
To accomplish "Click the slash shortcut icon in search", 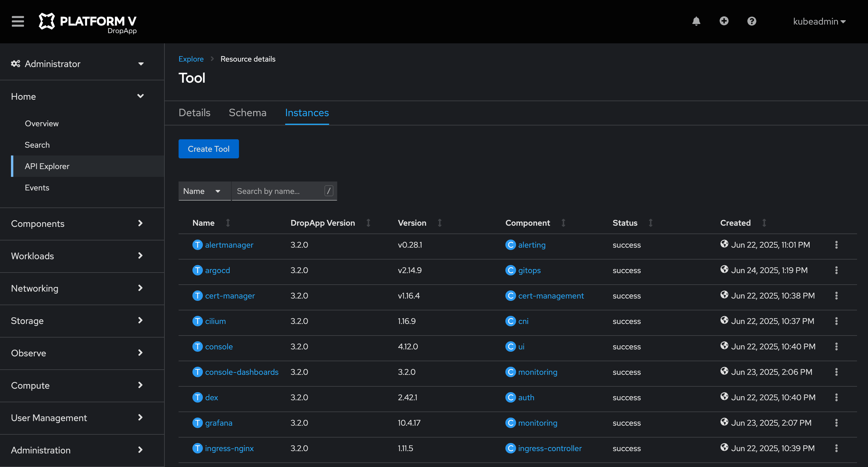I will (x=329, y=191).
